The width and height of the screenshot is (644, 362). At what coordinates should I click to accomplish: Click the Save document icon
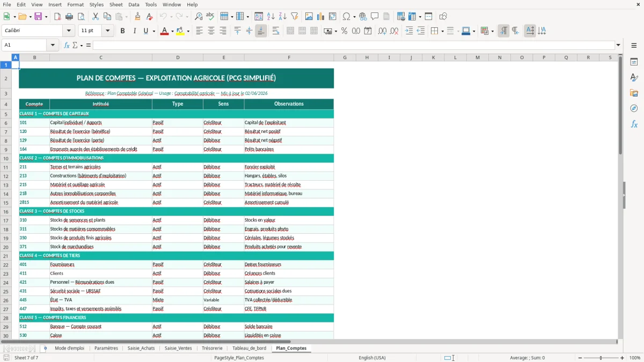click(x=39, y=17)
